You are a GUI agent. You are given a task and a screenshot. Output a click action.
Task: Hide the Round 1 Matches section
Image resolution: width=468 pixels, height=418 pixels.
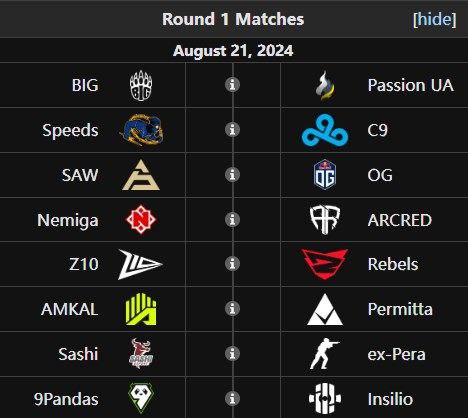tap(434, 19)
